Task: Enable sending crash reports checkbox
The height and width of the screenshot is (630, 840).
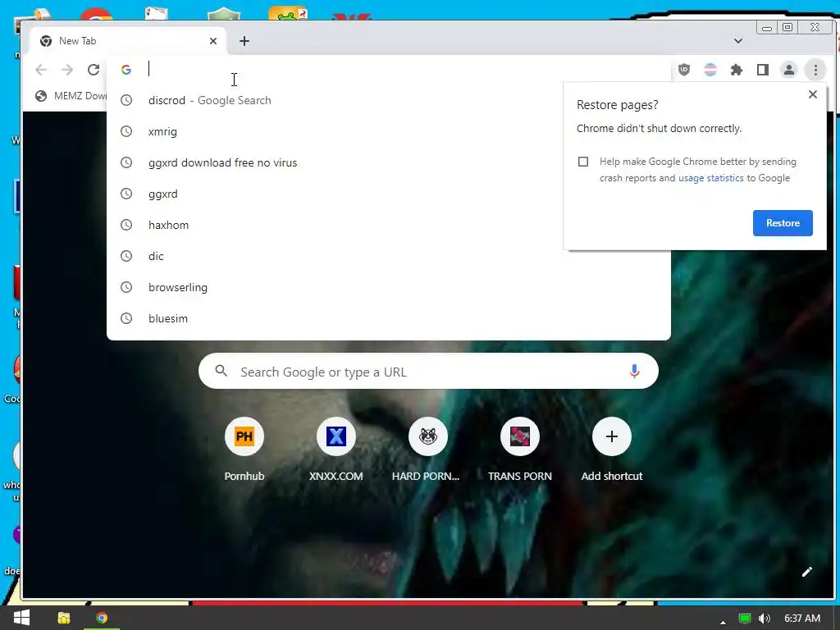Action: [583, 162]
